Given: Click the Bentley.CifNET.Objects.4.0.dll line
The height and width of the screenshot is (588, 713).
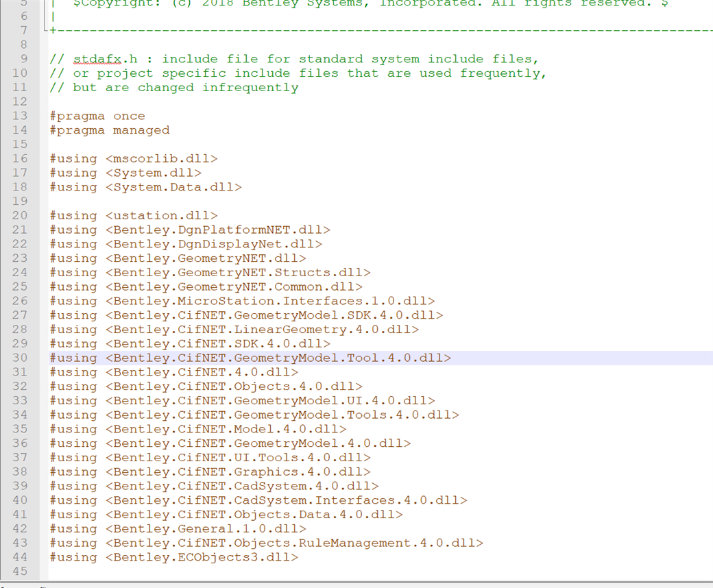Looking at the screenshot, I should pyautogui.click(x=206, y=387).
